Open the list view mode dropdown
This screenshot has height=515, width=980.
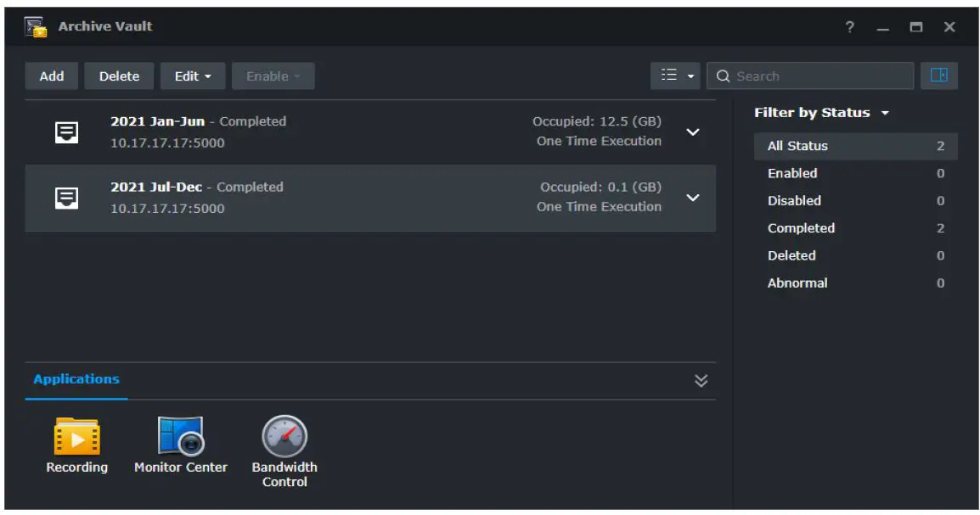pos(677,76)
